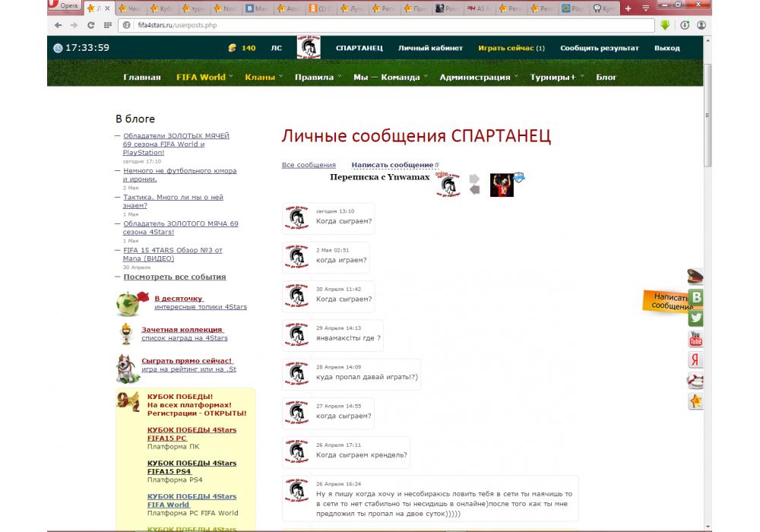Open the Администрация dropdown menu
The width and height of the screenshot is (760, 532).
tap(478, 77)
